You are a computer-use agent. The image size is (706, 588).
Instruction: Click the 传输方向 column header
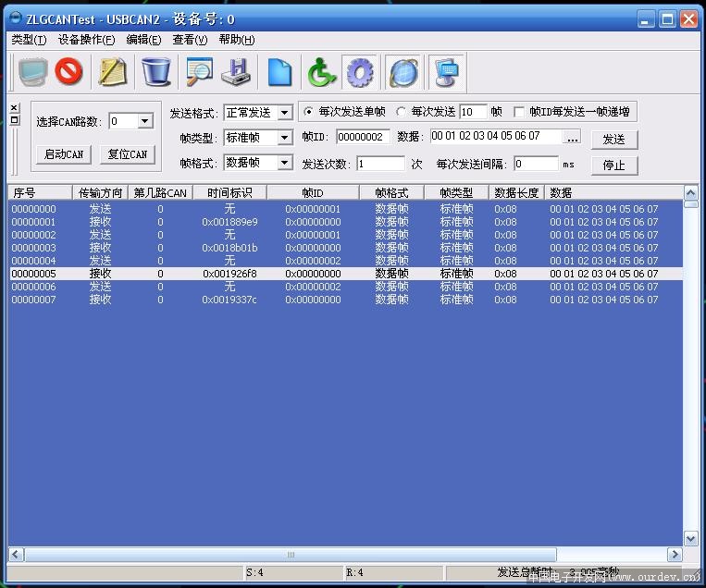101,192
